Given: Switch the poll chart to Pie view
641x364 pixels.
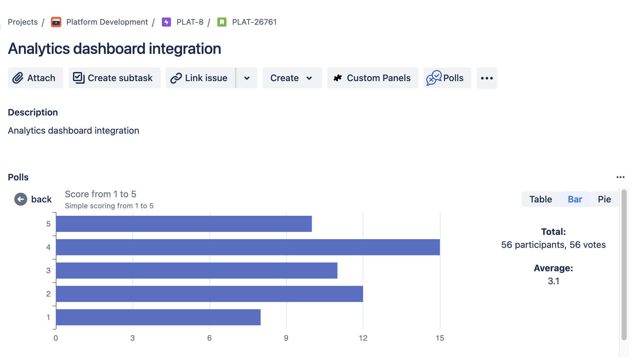Looking at the screenshot, I should [x=604, y=199].
